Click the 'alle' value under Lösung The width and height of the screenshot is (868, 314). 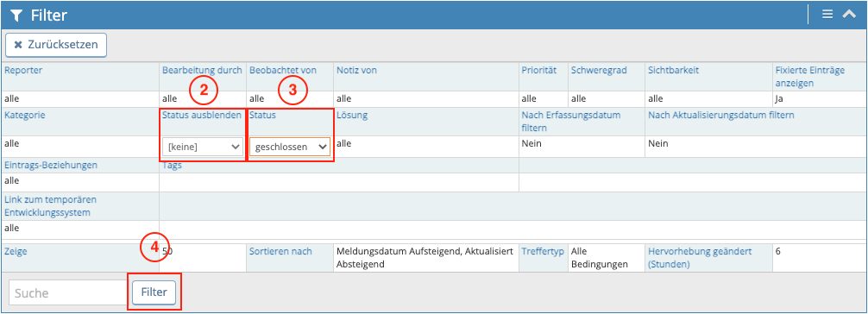click(x=343, y=143)
